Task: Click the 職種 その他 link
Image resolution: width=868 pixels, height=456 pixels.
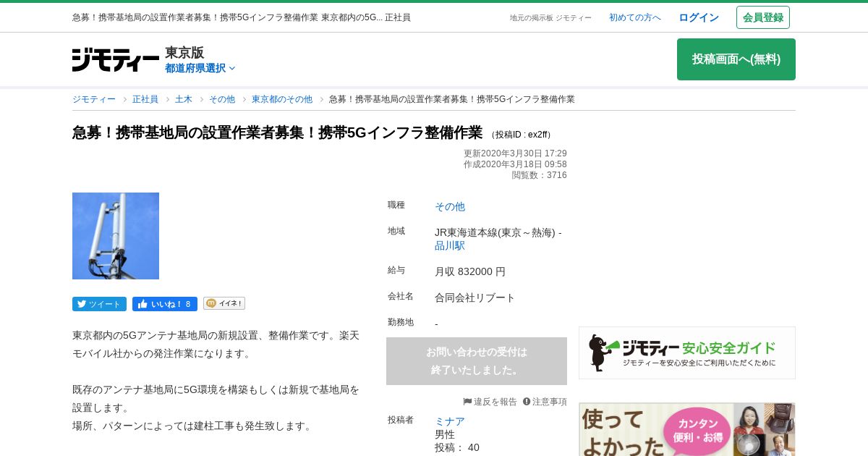Action: tap(450, 206)
